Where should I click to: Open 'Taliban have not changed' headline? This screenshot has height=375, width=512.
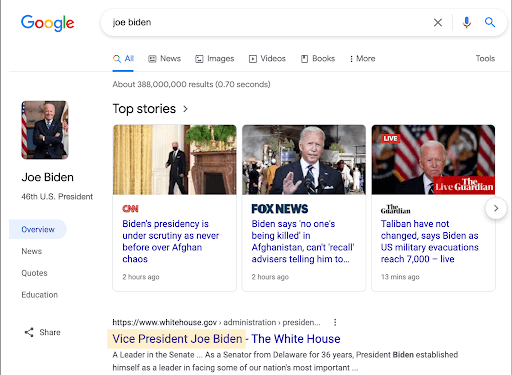430,241
